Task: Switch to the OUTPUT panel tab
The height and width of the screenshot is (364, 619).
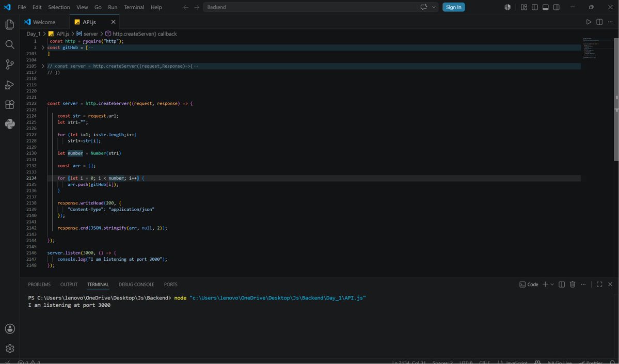Action: point(69,284)
